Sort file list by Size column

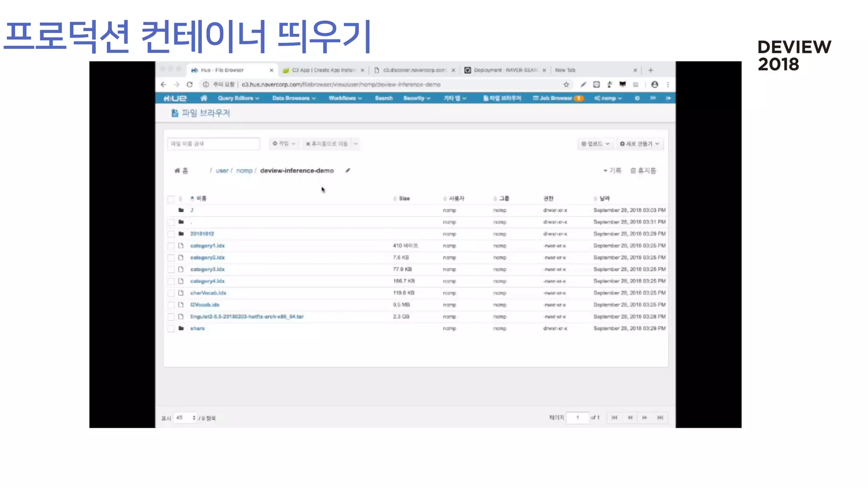click(404, 199)
